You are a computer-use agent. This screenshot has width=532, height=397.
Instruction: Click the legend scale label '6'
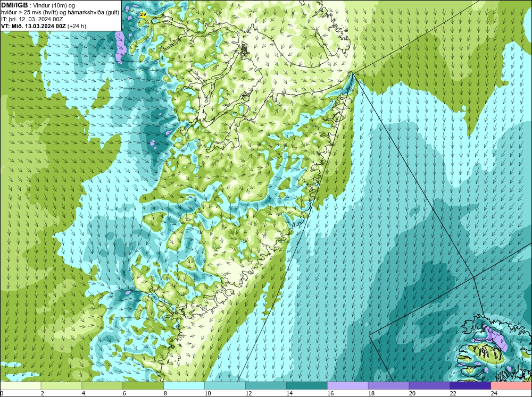(x=124, y=393)
